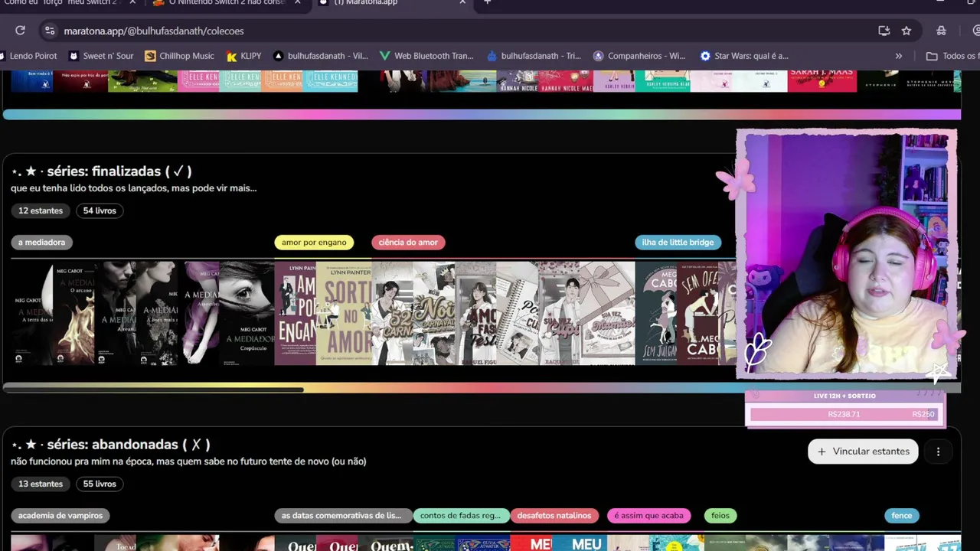
Task: Click the 'séries: abandonadas' collection title
Action: 110,445
